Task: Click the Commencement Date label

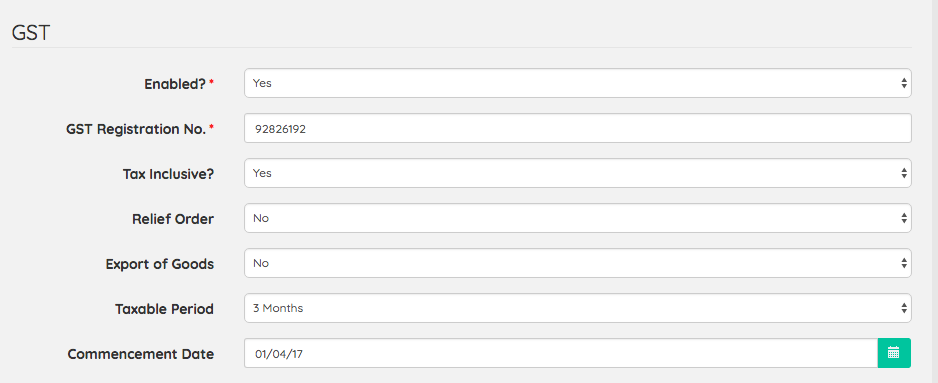Action: [141, 354]
